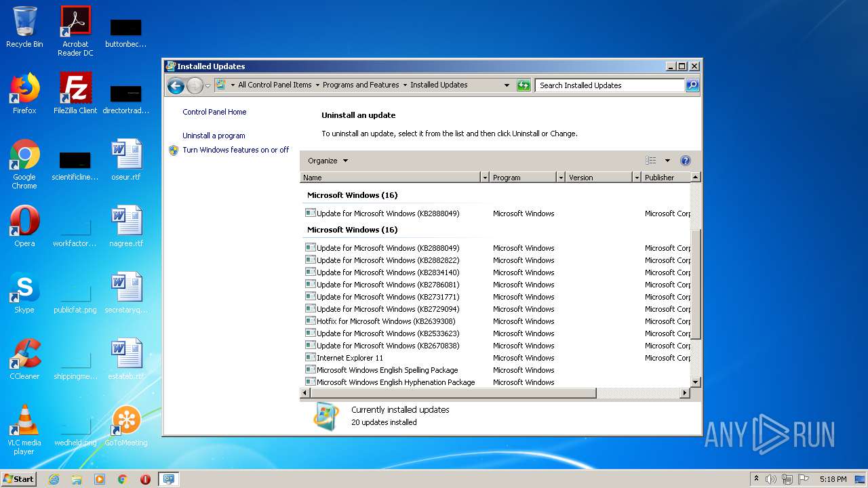This screenshot has width=868, height=488.
Task: Open the recent pages dropdown beside the Forward arrow
Action: click(x=208, y=86)
